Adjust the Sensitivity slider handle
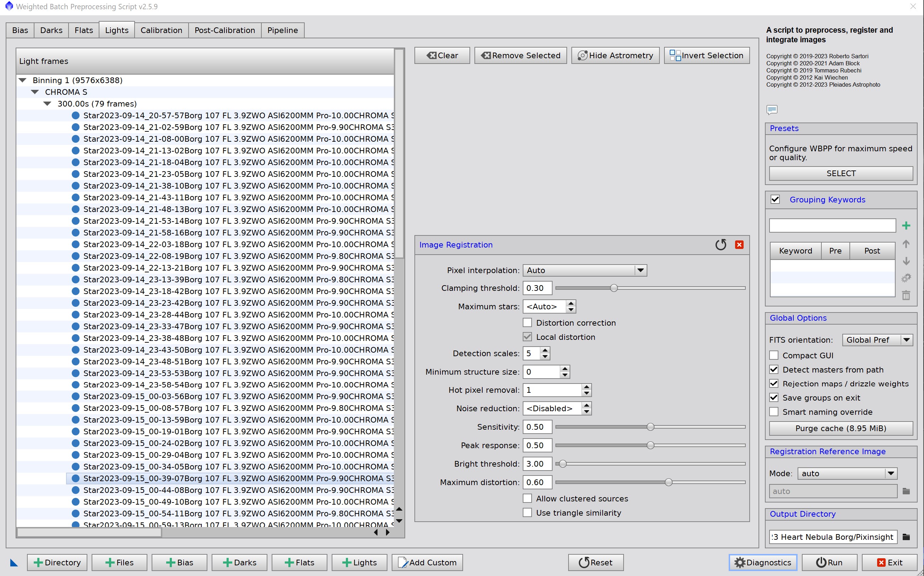Image resolution: width=924 pixels, height=576 pixels. (x=651, y=426)
